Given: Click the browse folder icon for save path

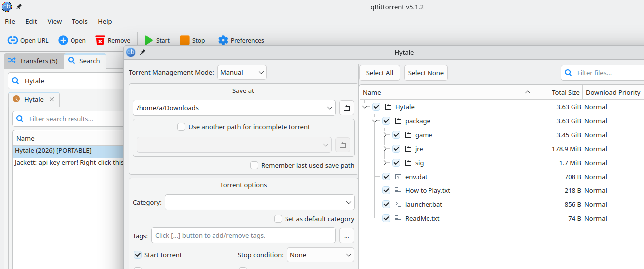Looking at the screenshot, I should (x=347, y=108).
